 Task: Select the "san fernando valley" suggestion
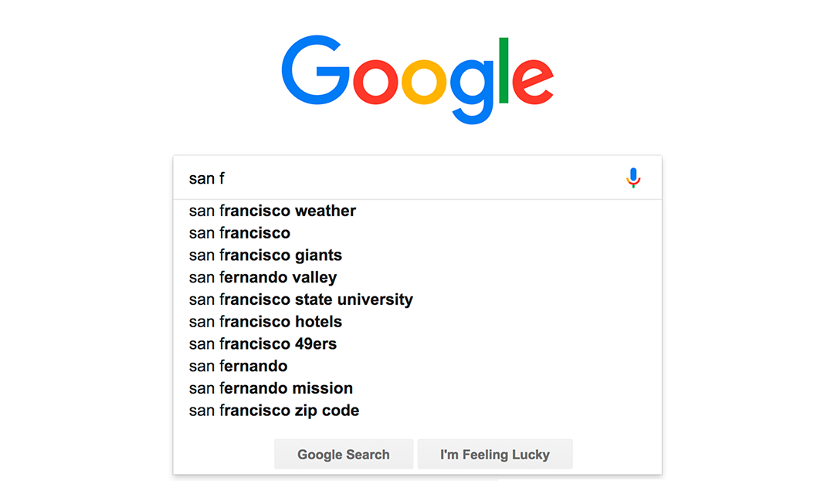coord(263,277)
